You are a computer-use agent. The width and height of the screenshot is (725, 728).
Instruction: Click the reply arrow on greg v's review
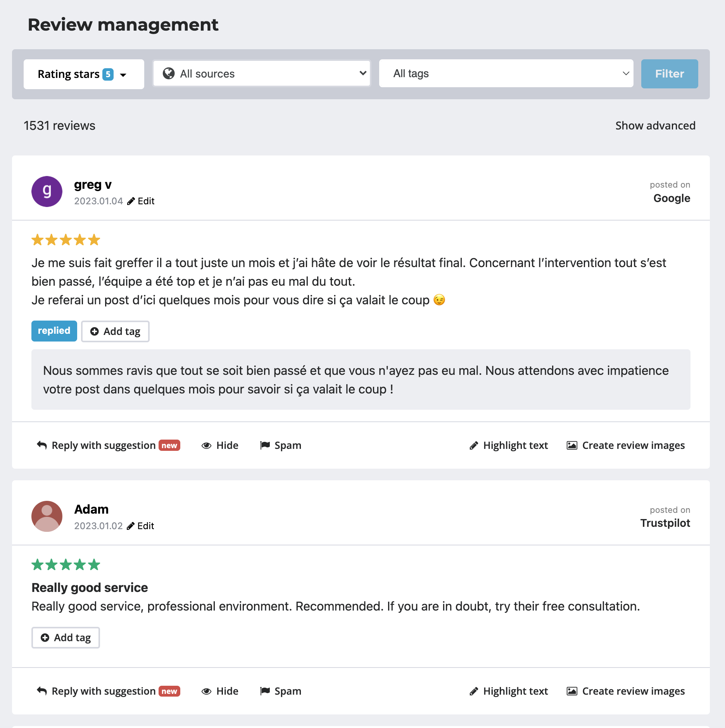[42, 445]
